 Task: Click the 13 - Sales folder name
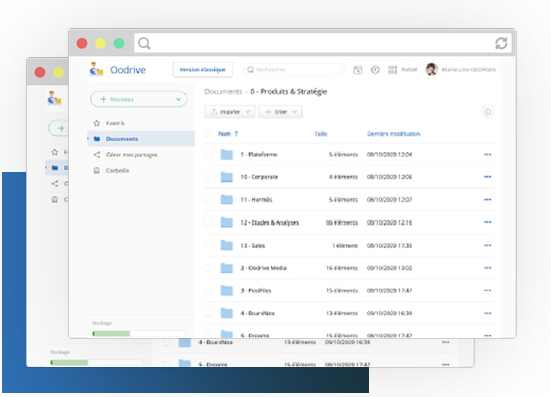coord(253,246)
